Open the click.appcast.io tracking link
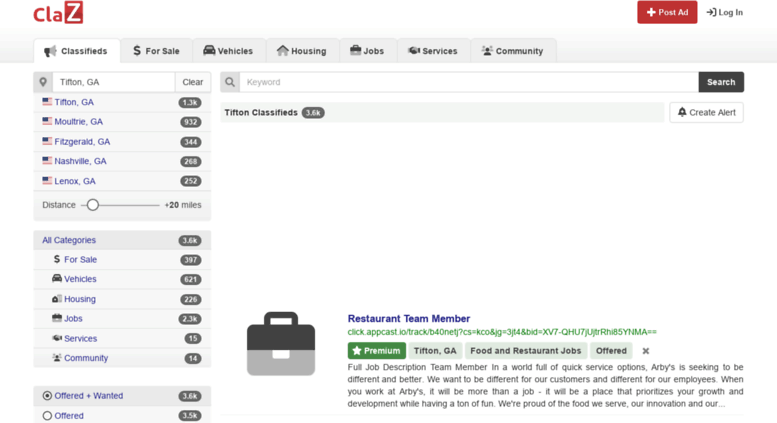Image resolution: width=777 pixels, height=423 pixels. point(502,332)
